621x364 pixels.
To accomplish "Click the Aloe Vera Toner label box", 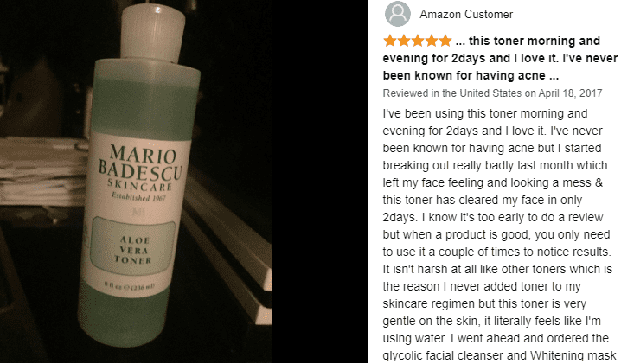I will pos(133,246).
